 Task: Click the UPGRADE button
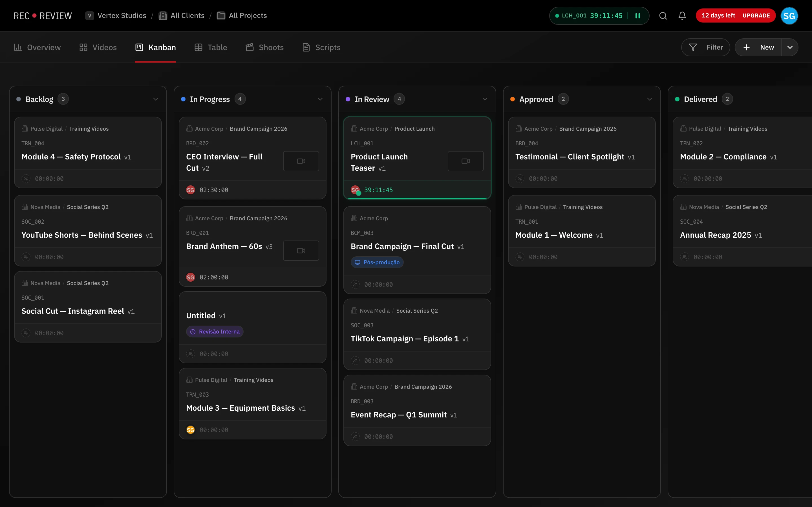pyautogui.click(x=756, y=16)
